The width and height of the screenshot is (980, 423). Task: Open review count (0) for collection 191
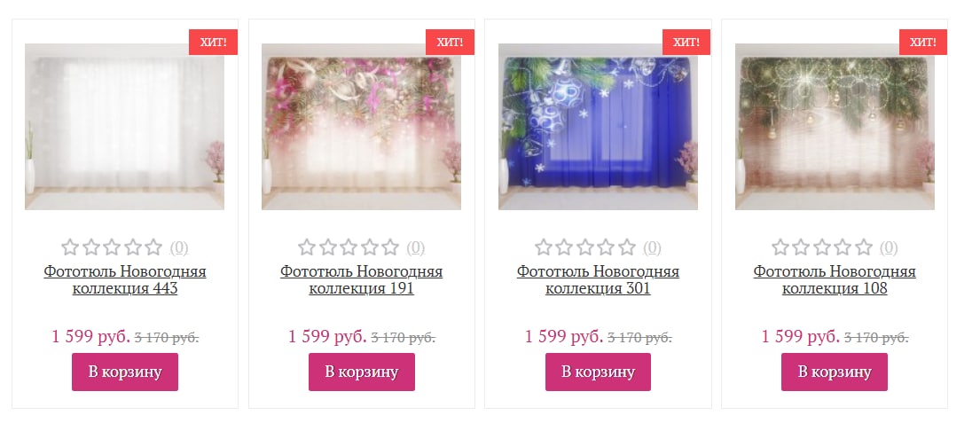pyautogui.click(x=416, y=248)
